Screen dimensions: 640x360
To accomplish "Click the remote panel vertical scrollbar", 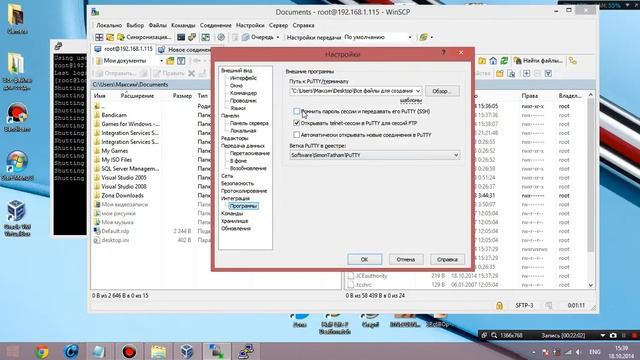I will (x=591, y=190).
